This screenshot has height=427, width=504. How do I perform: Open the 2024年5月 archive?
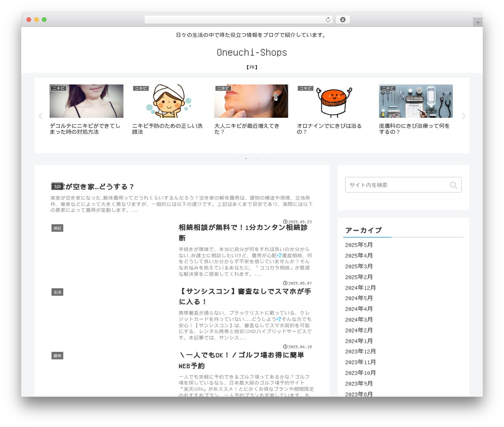[x=359, y=298]
